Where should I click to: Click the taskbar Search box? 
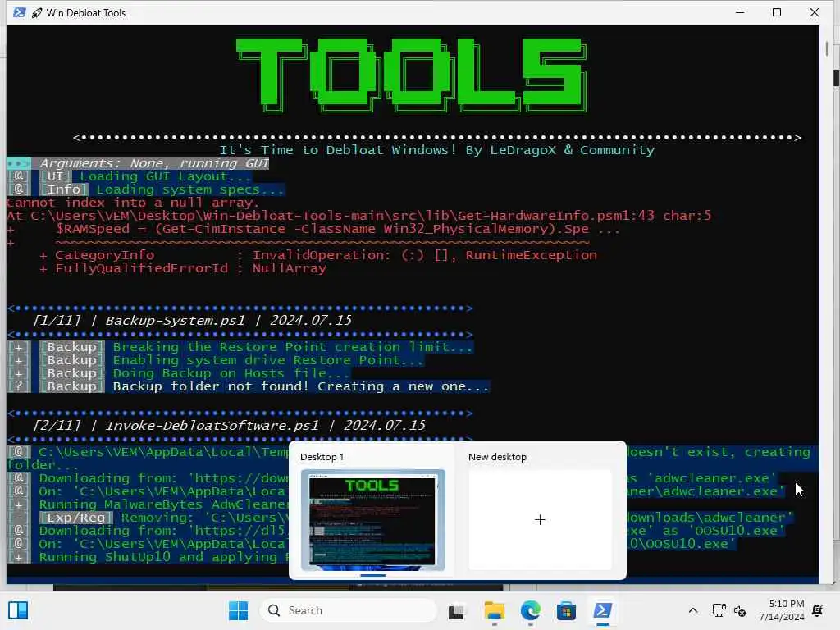pos(349,610)
